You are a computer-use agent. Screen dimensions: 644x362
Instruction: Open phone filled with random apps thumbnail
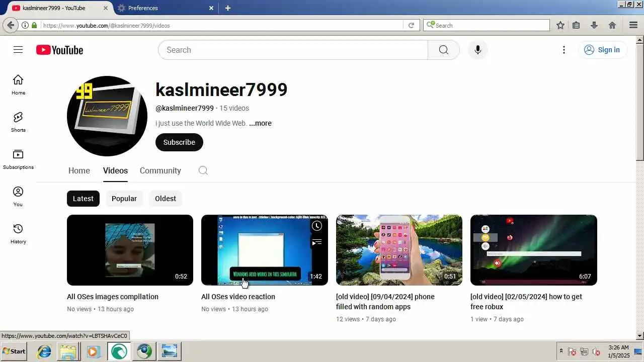399,250
